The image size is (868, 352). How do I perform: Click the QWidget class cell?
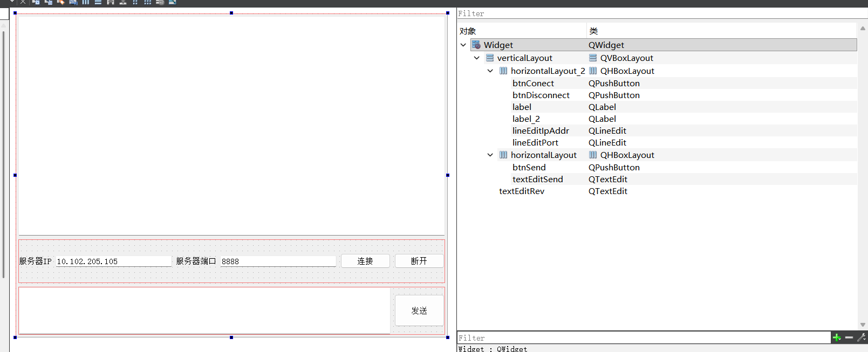(x=606, y=45)
